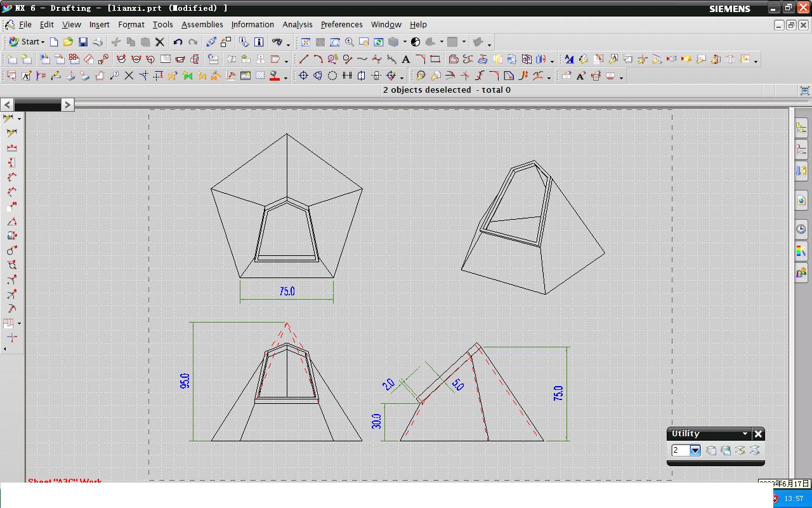Select the Rectangle tool
This screenshot has width=812, height=508.
pos(435,59)
